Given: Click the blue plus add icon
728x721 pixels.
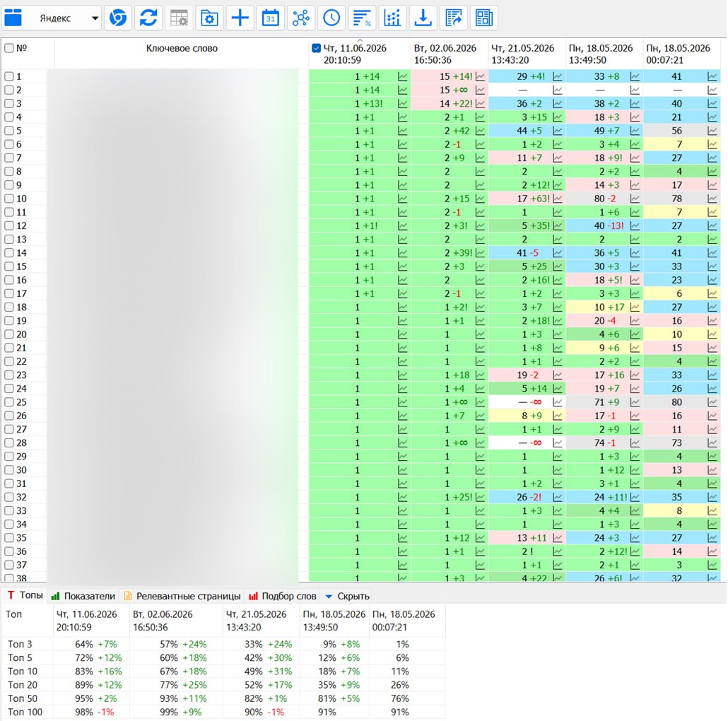Looking at the screenshot, I should pyautogui.click(x=240, y=18).
